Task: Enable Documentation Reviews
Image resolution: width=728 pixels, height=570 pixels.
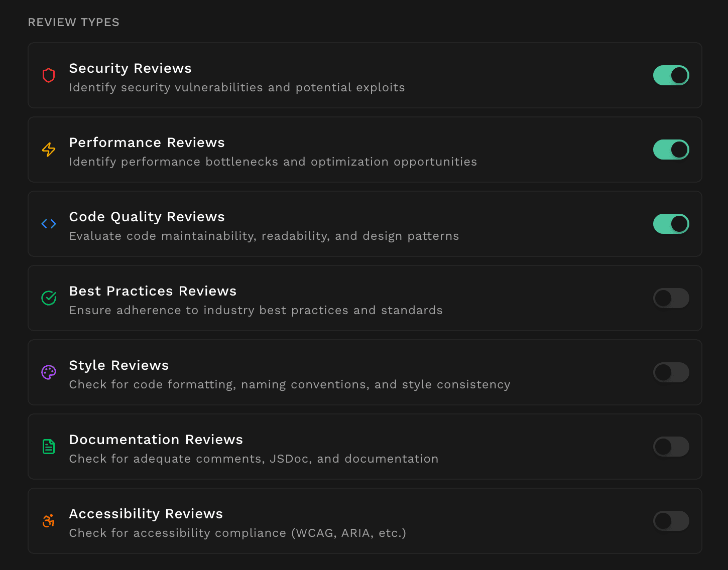Action: (671, 447)
